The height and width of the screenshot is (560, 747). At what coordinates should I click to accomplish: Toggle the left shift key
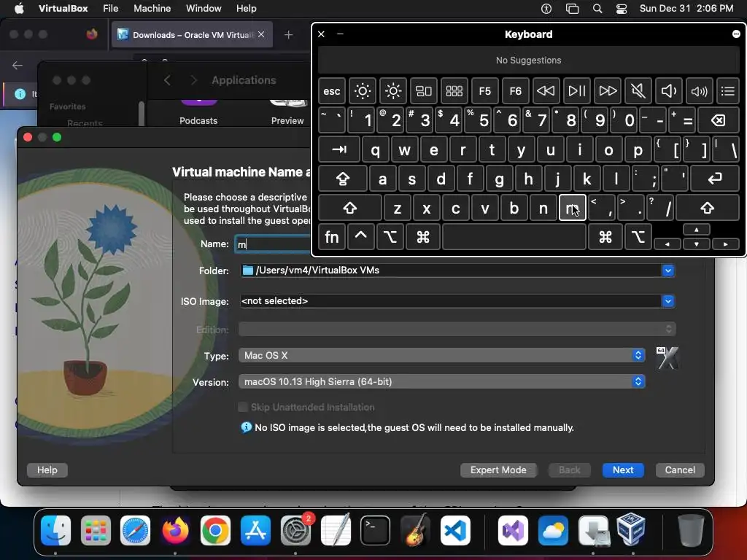pyautogui.click(x=350, y=208)
